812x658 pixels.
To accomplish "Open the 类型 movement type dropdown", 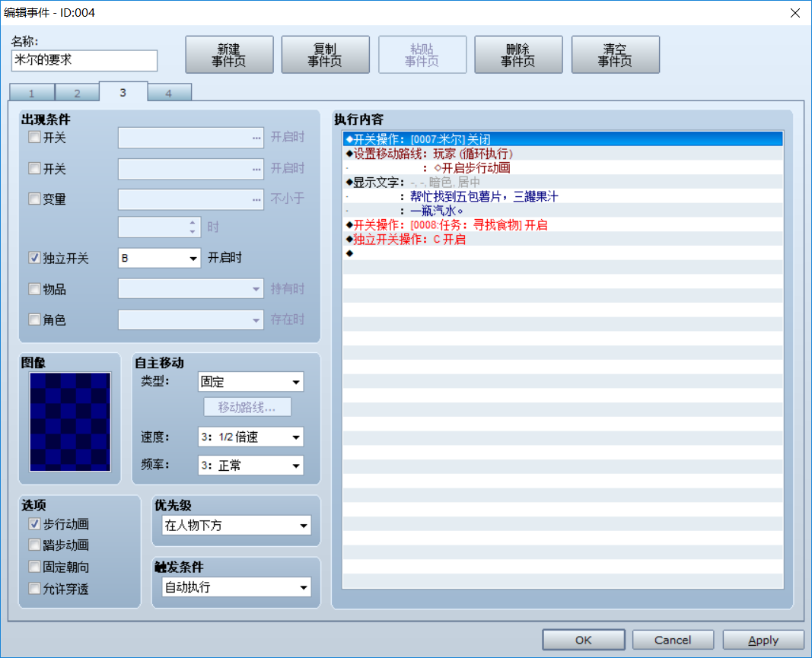I will tap(250, 382).
